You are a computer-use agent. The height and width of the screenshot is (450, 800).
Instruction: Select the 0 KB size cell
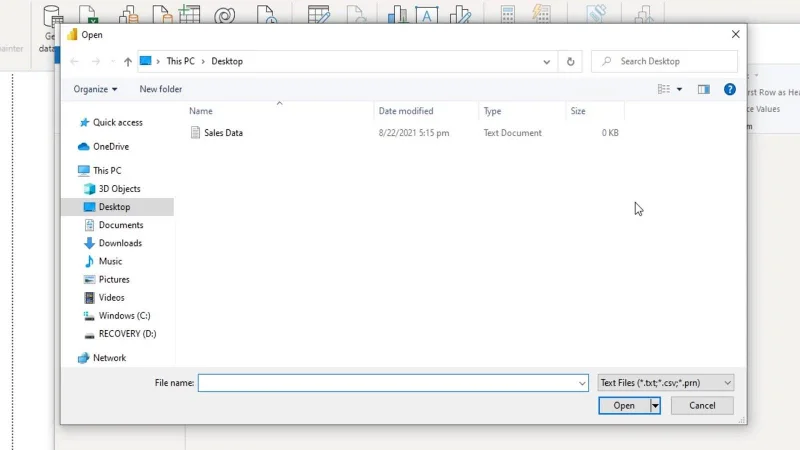click(610, 133)
